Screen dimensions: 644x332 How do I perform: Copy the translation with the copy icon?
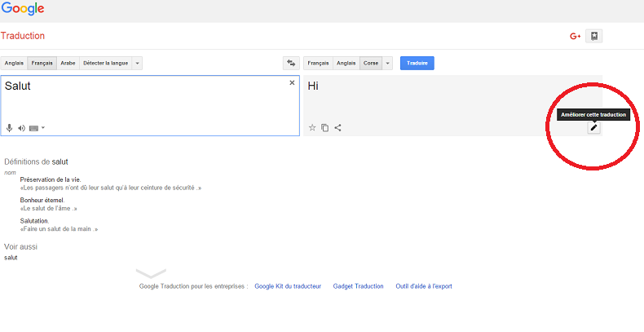click(x=325, y=128)
